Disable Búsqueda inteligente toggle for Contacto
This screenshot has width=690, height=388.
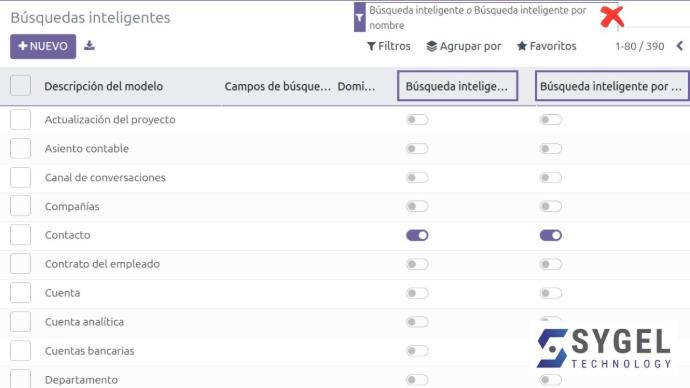click(417, 235)
